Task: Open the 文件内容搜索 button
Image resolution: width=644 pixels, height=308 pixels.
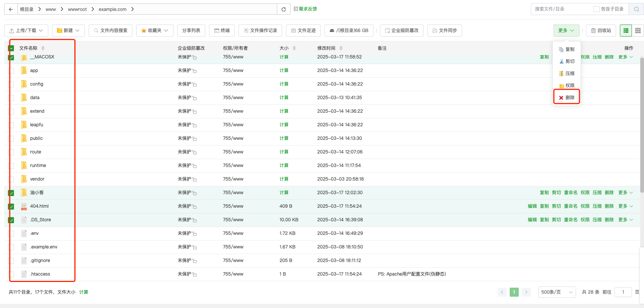Action: click(x=111, y=31)
